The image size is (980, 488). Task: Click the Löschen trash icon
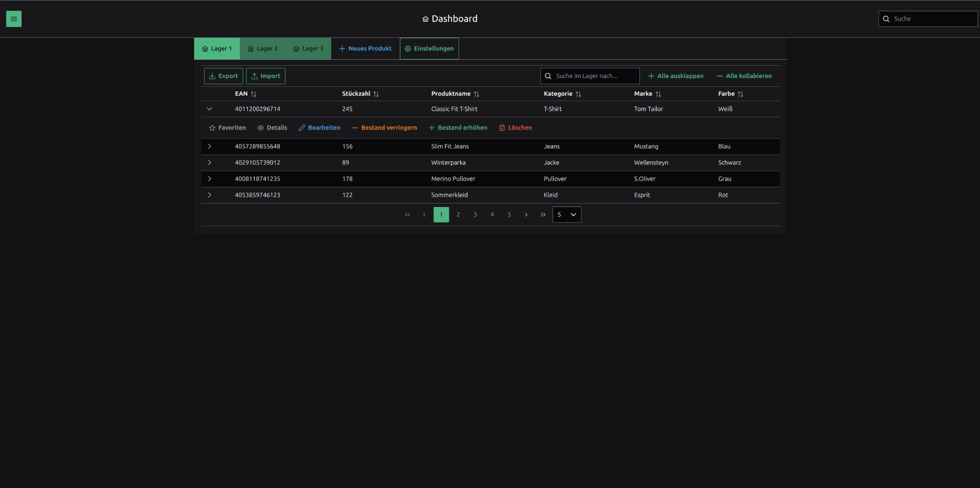(502, 128)
